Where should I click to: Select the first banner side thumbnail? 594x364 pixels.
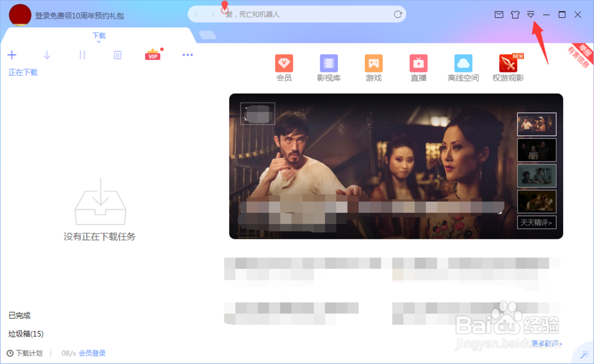click(x=537, y=124)
